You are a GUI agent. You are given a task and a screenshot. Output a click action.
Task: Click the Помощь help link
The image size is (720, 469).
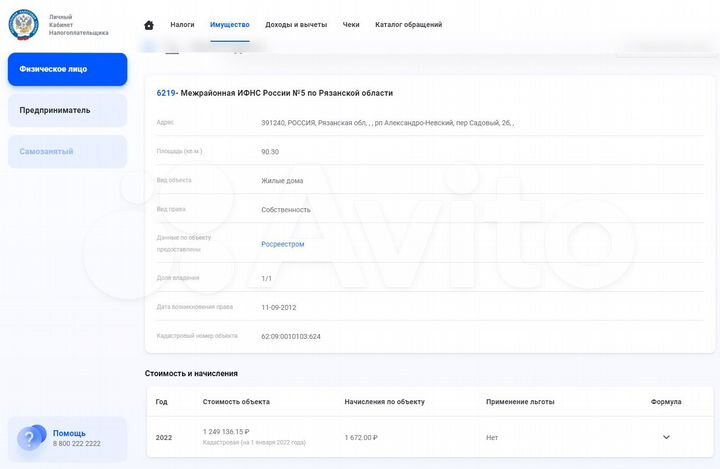click(x=69, y=433)
